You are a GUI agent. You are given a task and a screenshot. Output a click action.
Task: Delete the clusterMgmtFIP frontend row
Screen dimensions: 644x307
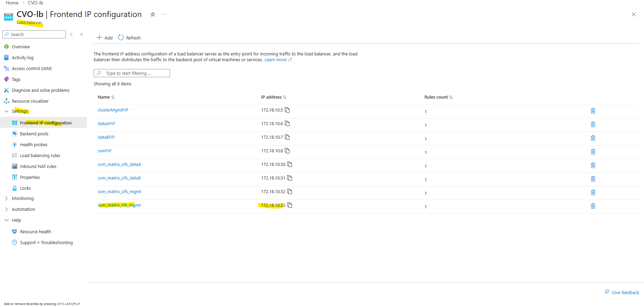click(x=593, y=111)
